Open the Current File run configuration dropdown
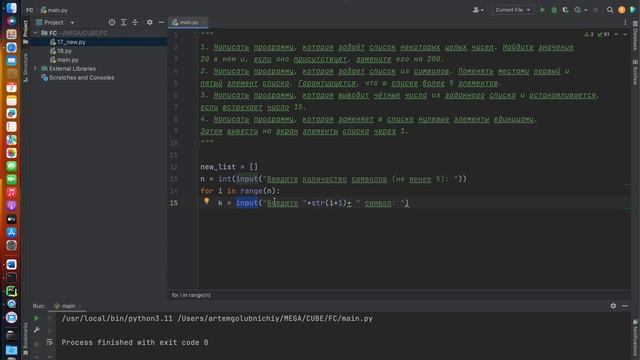The height and width of the screenshot is (360, 640). [513, 10]
